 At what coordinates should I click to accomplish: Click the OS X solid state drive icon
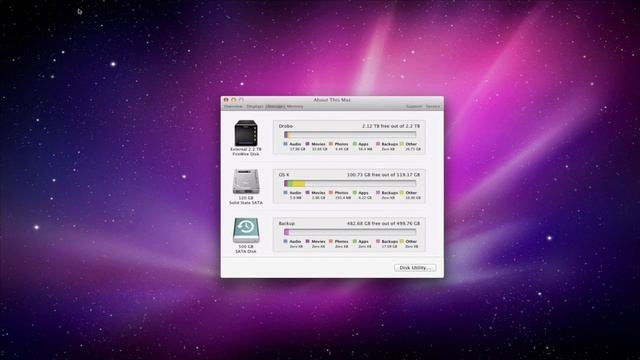pos(246,182)
